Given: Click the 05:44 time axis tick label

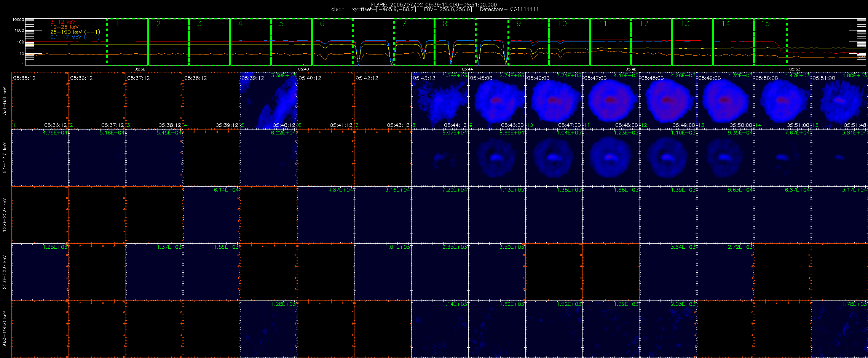Looking at the screenshot, I should (x=467, y=69).
